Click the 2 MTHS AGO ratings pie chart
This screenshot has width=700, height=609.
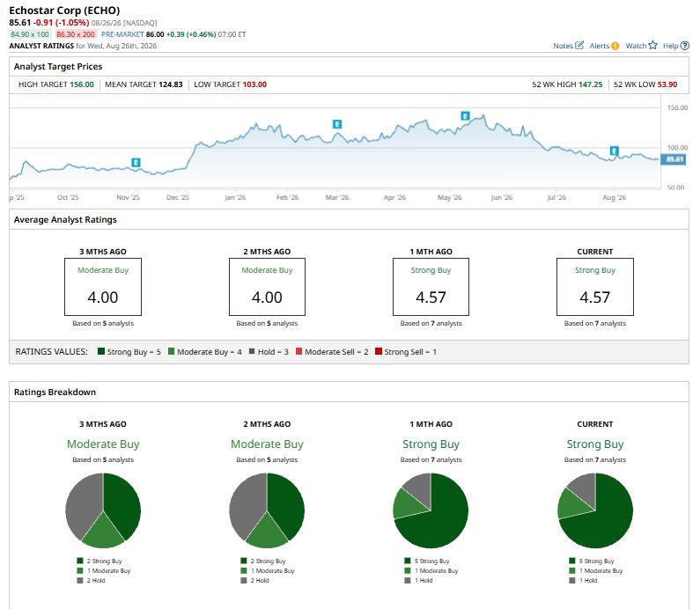coord(267,510)
